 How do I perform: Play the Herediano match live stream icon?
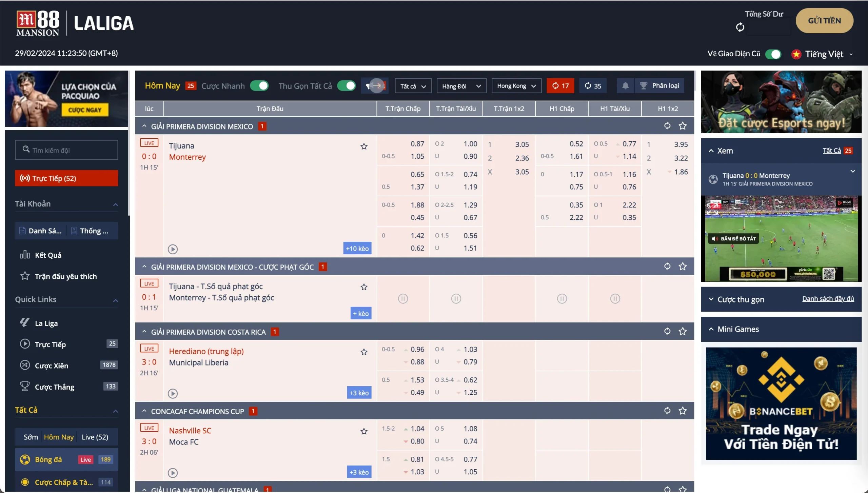point(173,394)
